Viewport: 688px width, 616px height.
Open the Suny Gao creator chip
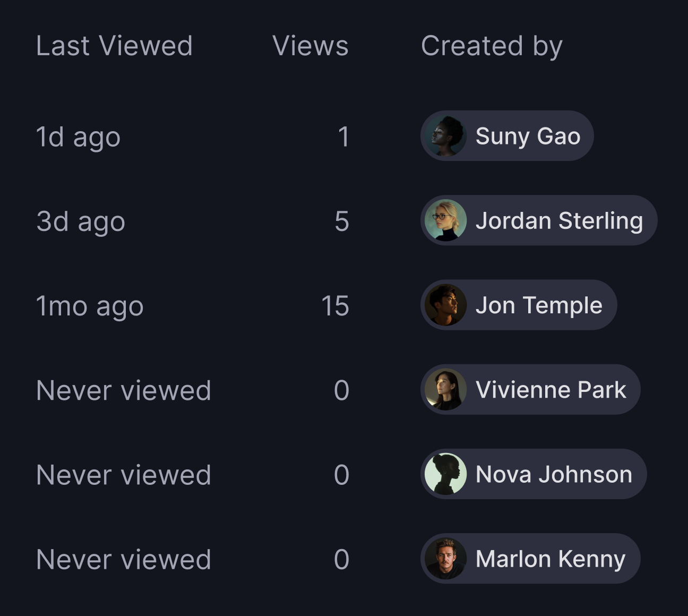pos(507,136)
